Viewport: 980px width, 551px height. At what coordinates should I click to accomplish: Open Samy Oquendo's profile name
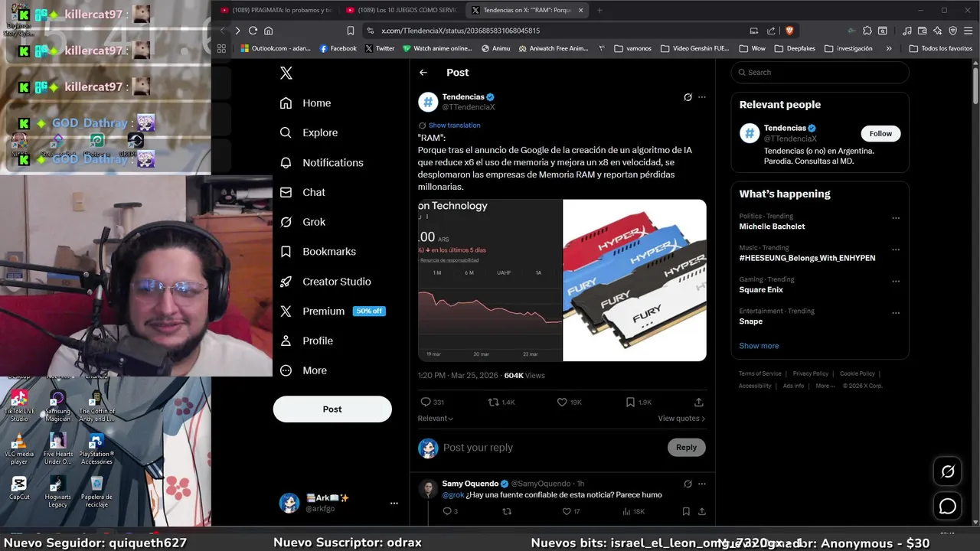pyautogui.click(x=470, y=484)
